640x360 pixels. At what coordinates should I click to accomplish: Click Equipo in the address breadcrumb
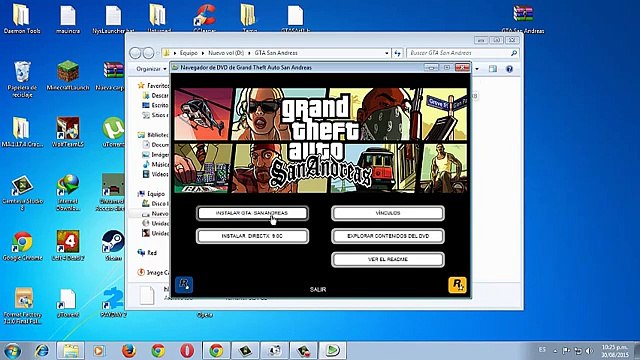point(188,53)
